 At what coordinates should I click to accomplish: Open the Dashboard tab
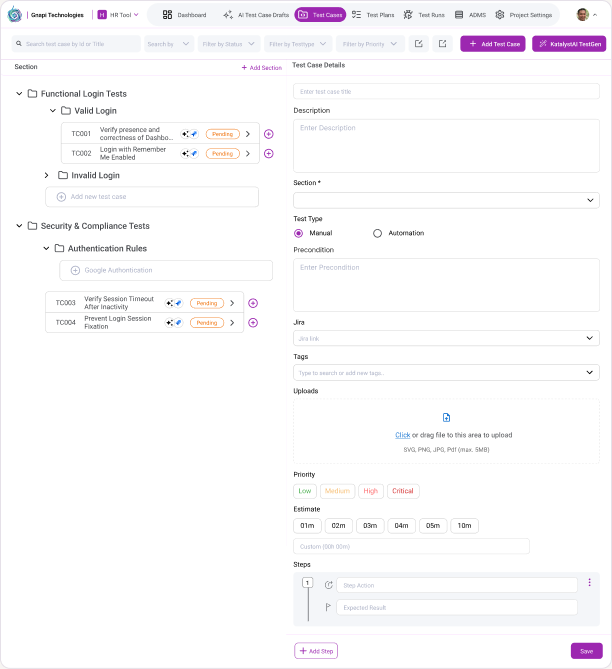(184, 15)
